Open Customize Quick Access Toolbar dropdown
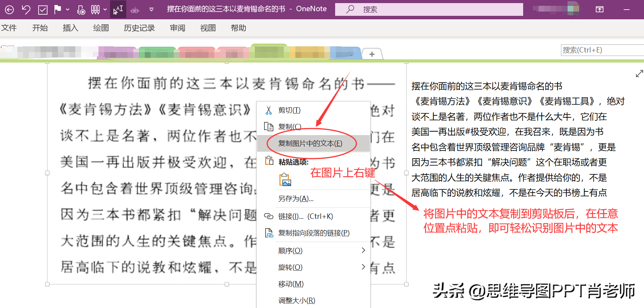 (x=151, y=10)
